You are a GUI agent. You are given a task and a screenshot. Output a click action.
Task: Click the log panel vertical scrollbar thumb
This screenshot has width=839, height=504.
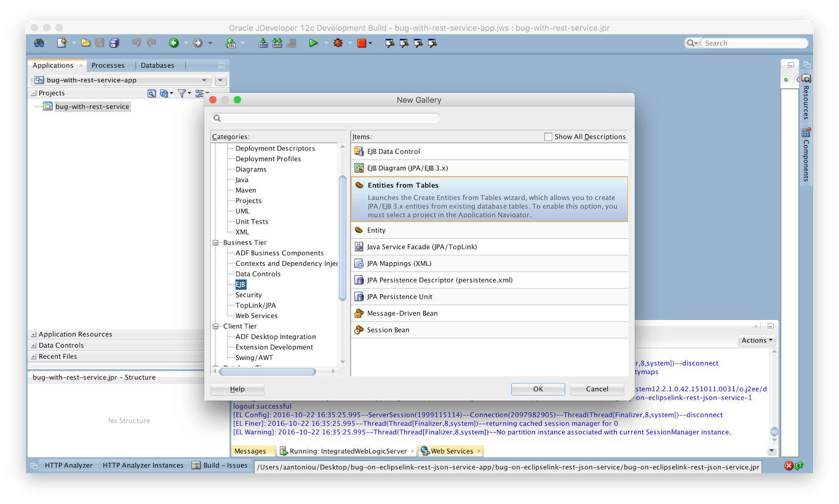click(x=774, y=432)
